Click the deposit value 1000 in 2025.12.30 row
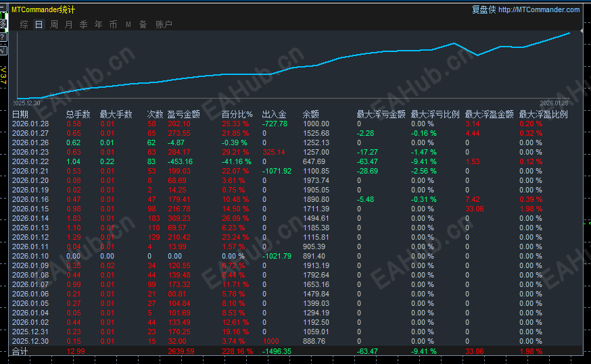 pyautogui.click(x=270, y=341)
